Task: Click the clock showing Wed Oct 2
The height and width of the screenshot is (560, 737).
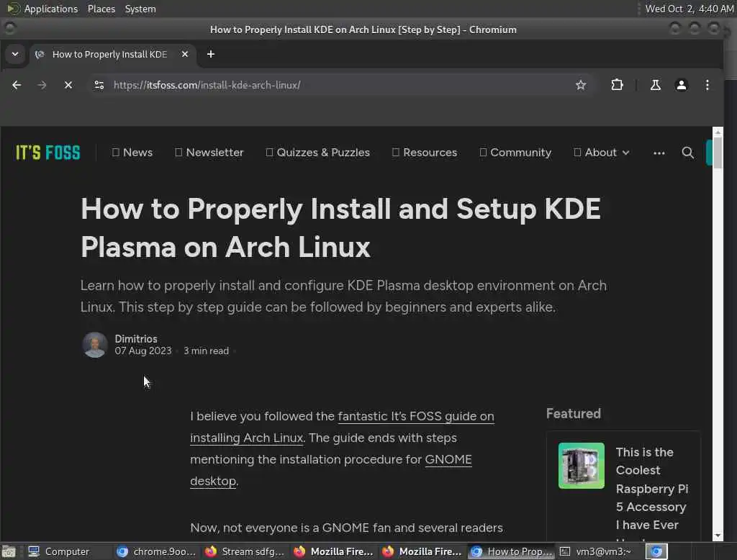Action: tap(689, 9)
